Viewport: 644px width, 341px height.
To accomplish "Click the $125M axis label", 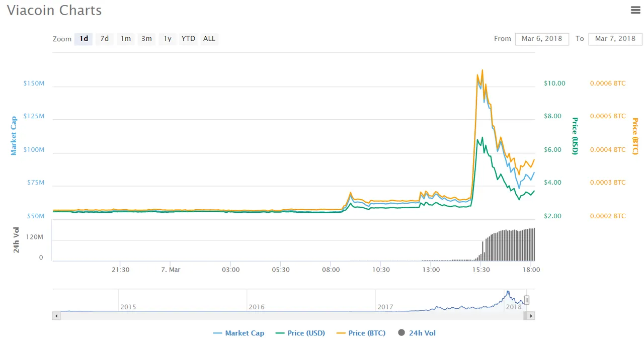I will point(34,116).
